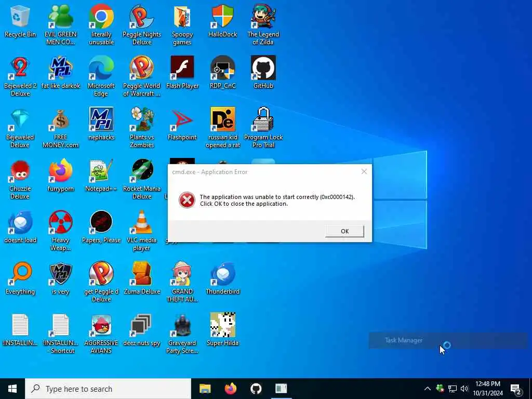Image resolution: width=532 pixels, height=399 pixels.
Task: Open VLC media player cone icon
Action: (x=141, y=231)
